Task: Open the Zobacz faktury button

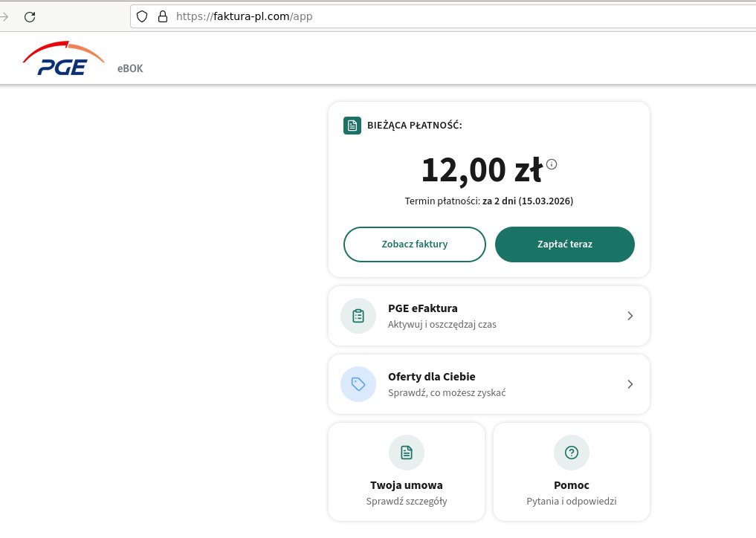Action: pyautogui.click(x=415, y=244)
